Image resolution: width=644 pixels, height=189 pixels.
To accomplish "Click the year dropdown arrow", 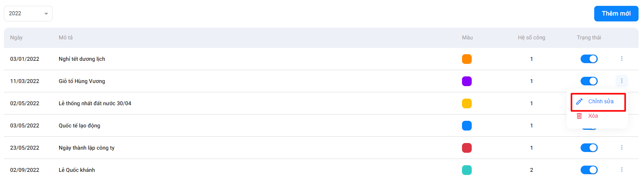I will [x=46, y=14].
